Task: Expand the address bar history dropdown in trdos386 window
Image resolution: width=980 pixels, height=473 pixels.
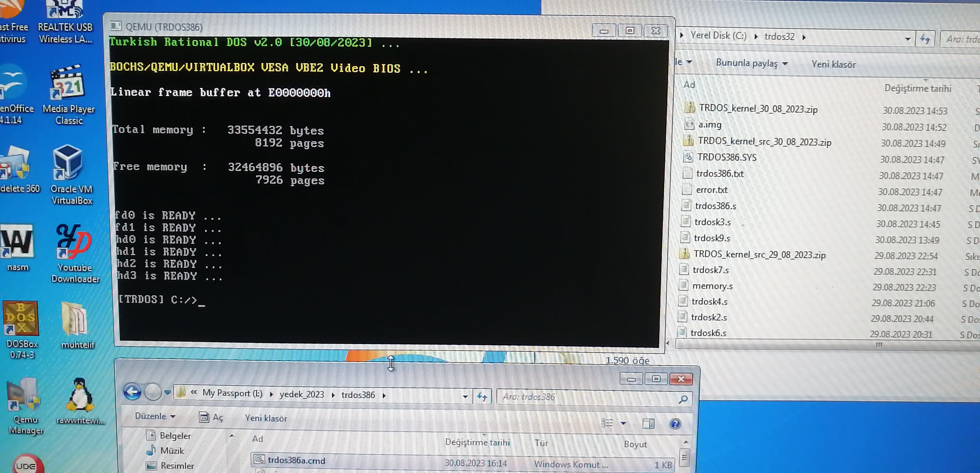Action: point(465,397)
